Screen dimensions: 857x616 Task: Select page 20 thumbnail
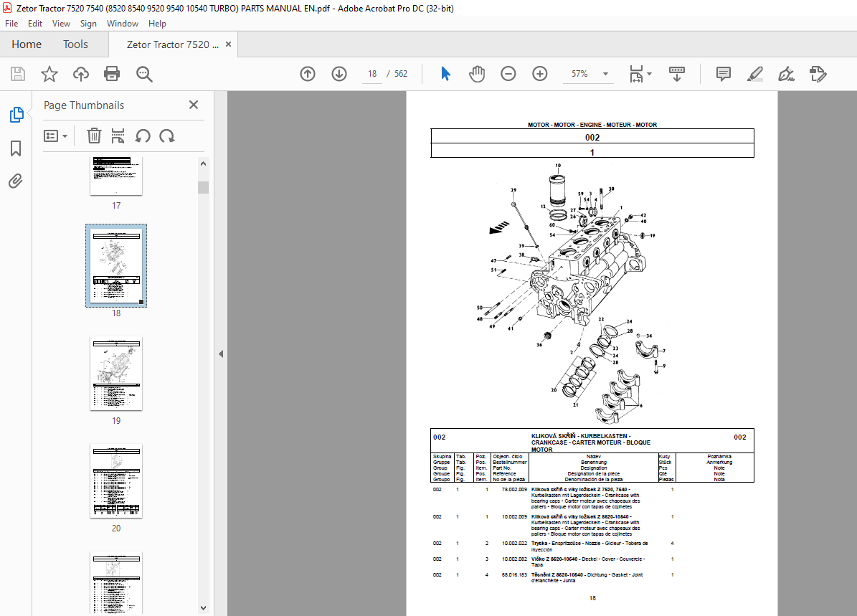(116, 481)
